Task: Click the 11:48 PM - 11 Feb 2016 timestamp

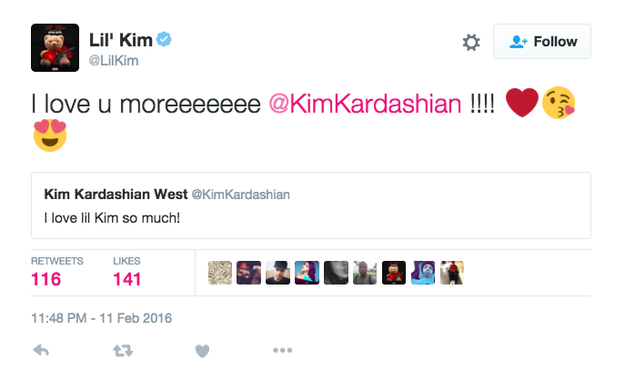Action: tap(101, 318)
